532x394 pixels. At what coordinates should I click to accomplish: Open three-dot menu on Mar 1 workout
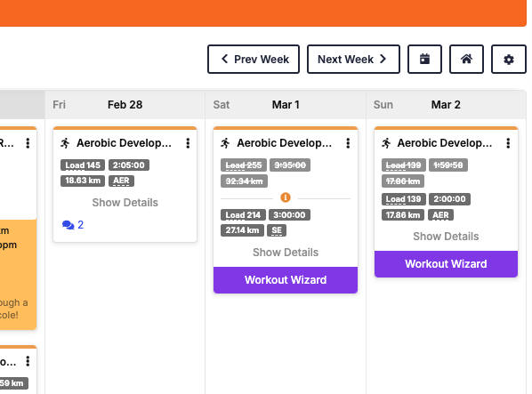[348, 143]
